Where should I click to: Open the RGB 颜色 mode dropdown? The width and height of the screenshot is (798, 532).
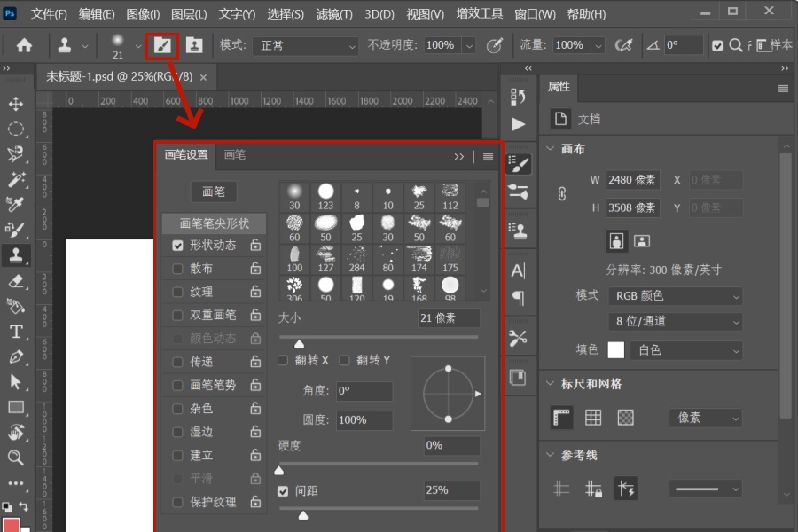[x=676, y=296]
